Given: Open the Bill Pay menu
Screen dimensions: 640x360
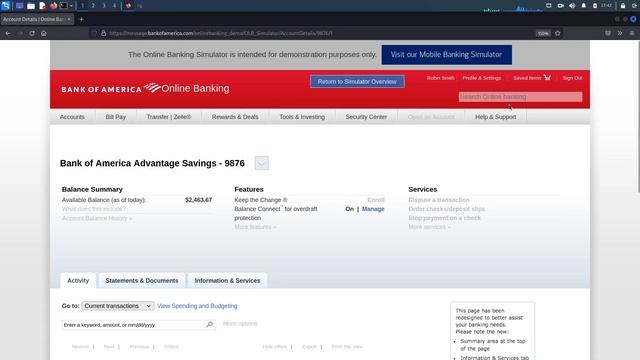Looking at the screenshot, I should point(116,117).
